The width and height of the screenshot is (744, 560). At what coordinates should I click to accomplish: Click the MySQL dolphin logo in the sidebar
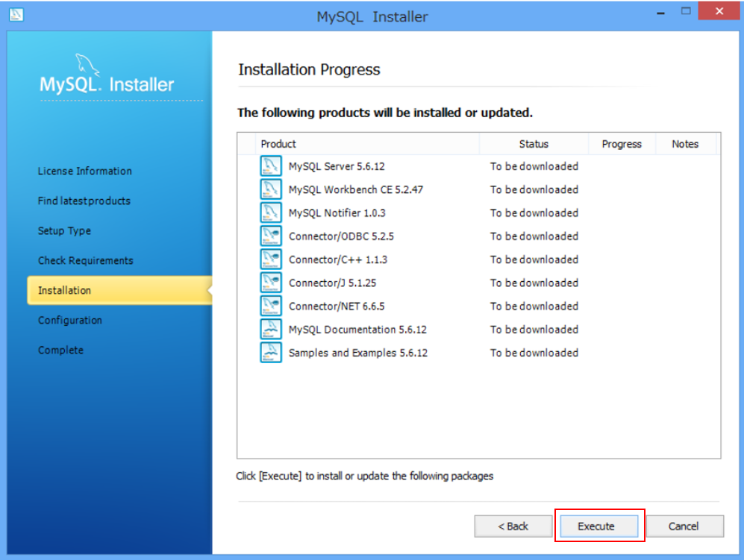[x=87, y=64]
